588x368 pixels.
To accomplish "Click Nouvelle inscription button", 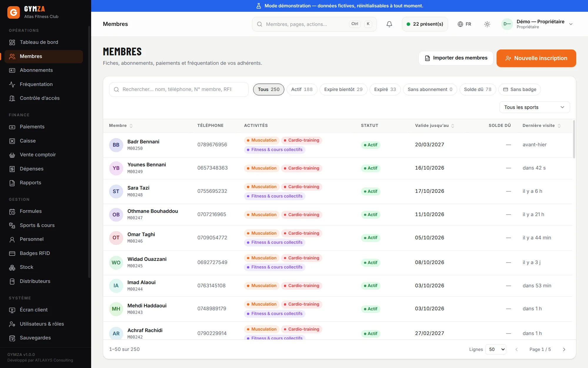I will coord(536,58).
